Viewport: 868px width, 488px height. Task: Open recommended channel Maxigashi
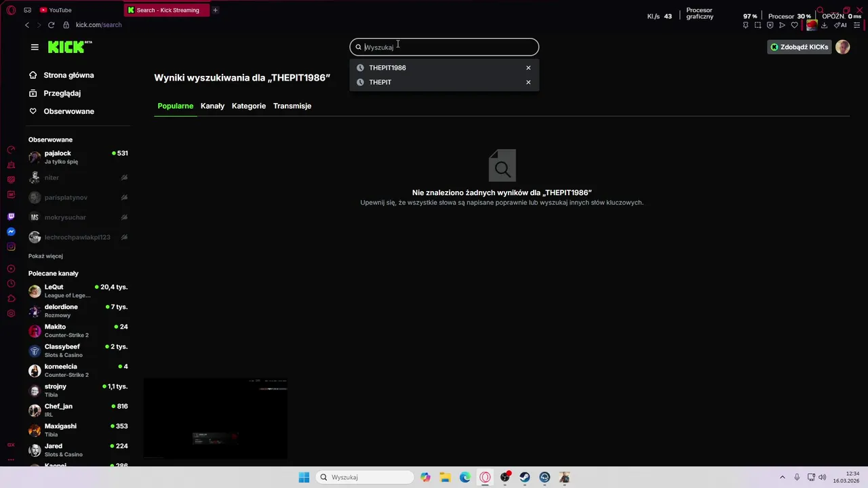point(78,430)
